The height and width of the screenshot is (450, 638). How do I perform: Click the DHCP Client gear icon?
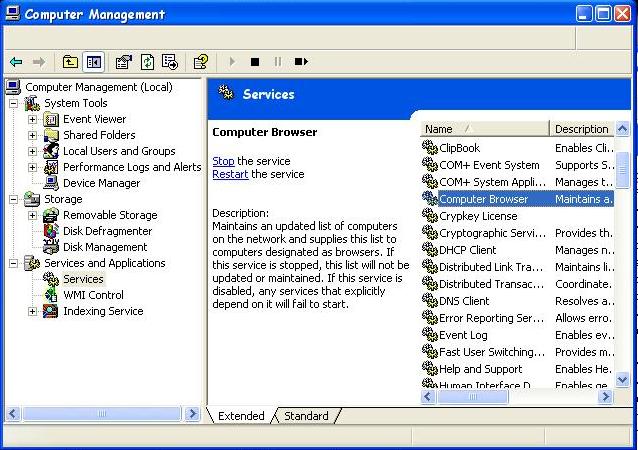click(x=430, y=249)
